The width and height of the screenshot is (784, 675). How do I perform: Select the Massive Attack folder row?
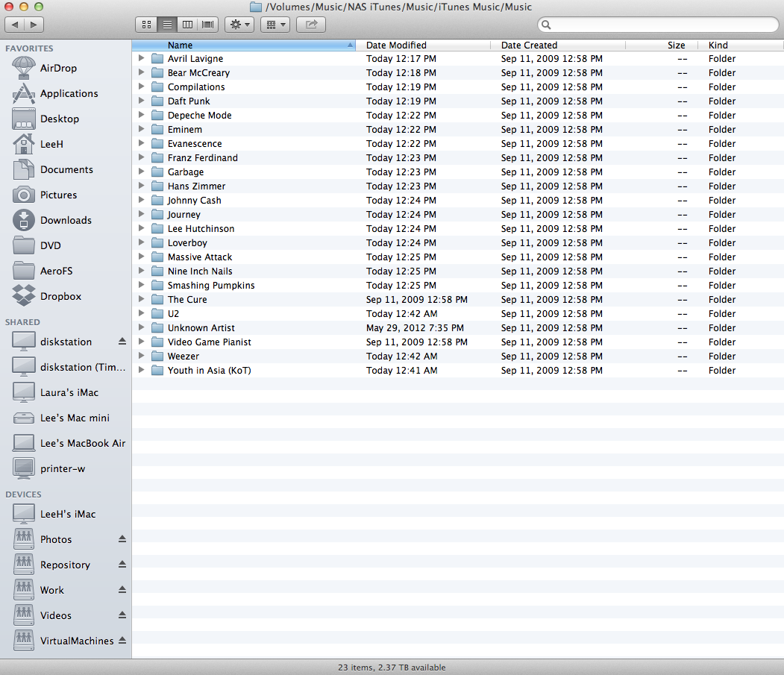pos(457,257)
